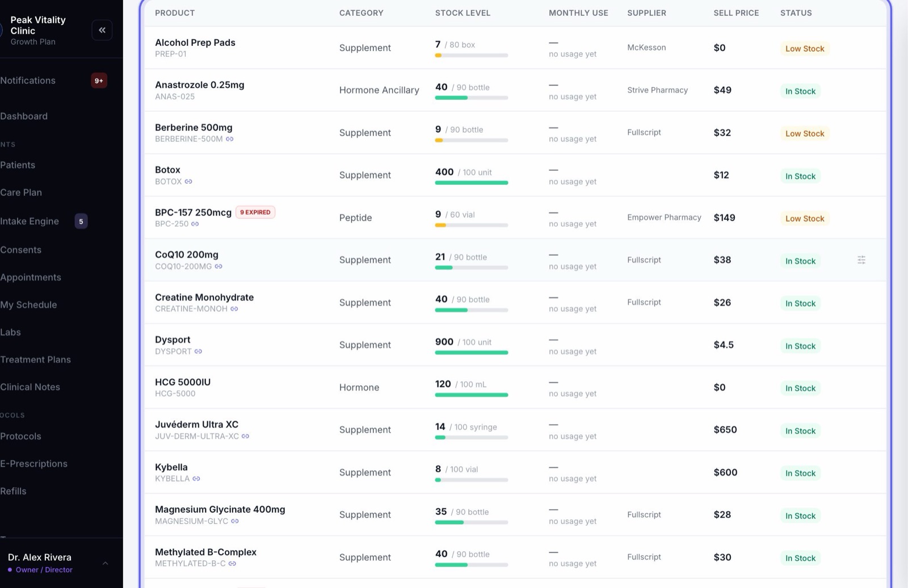Viewport: 908px width, 588px height.
Task: Click link icon beside KYBELLA SKU
Action: (196, 479)
